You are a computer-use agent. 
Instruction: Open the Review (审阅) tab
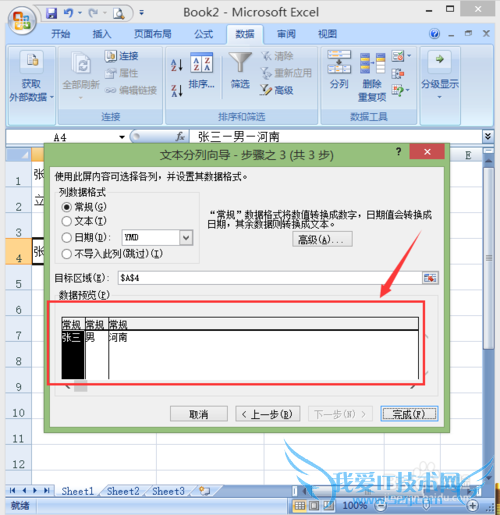[x=286, y=34]
